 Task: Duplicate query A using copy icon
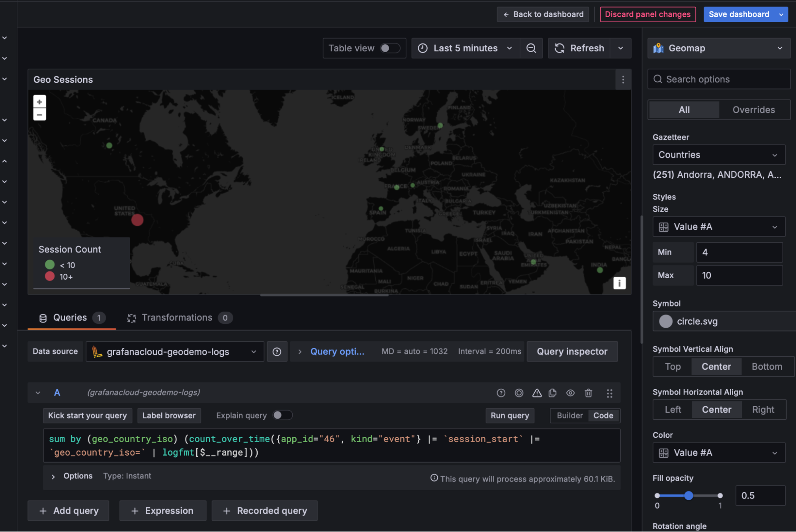pyautogui.click(x=553, y=393)
